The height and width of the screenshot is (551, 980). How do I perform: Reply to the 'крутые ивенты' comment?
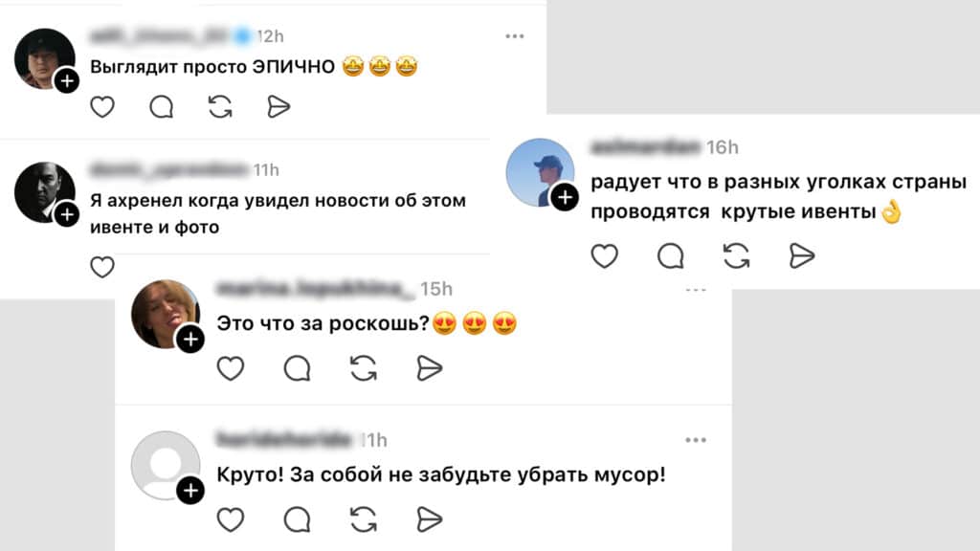click(671, 255)
